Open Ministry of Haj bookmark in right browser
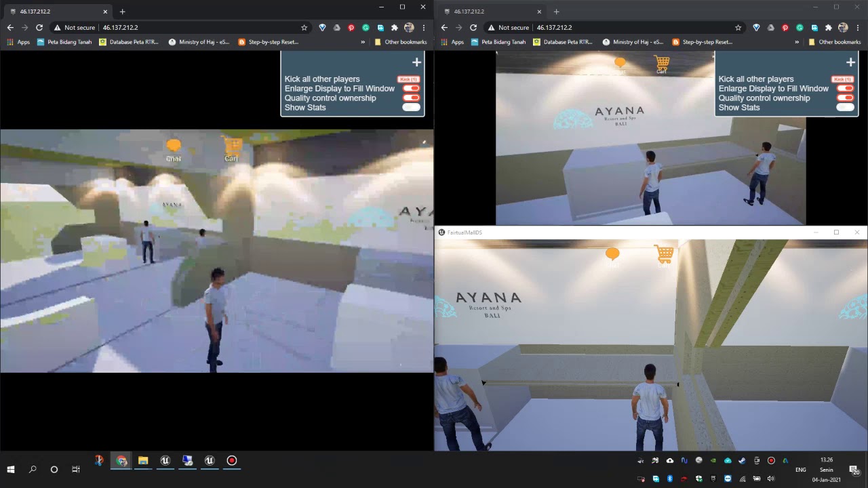The image size is (868, 488). click(x=633, y=42)
